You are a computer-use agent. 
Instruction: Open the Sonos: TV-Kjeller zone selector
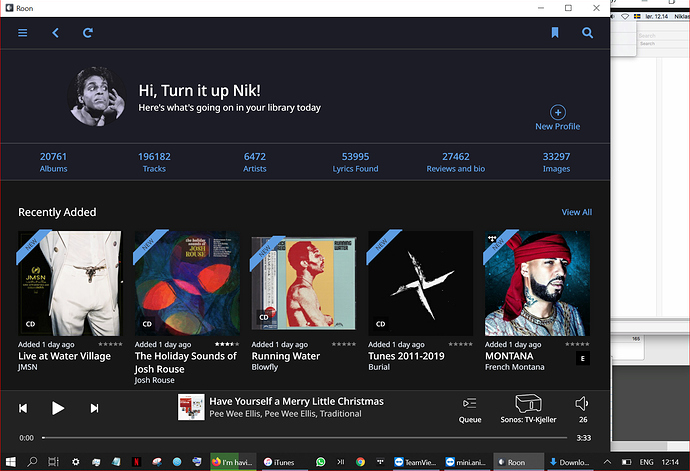pos(528,409)
